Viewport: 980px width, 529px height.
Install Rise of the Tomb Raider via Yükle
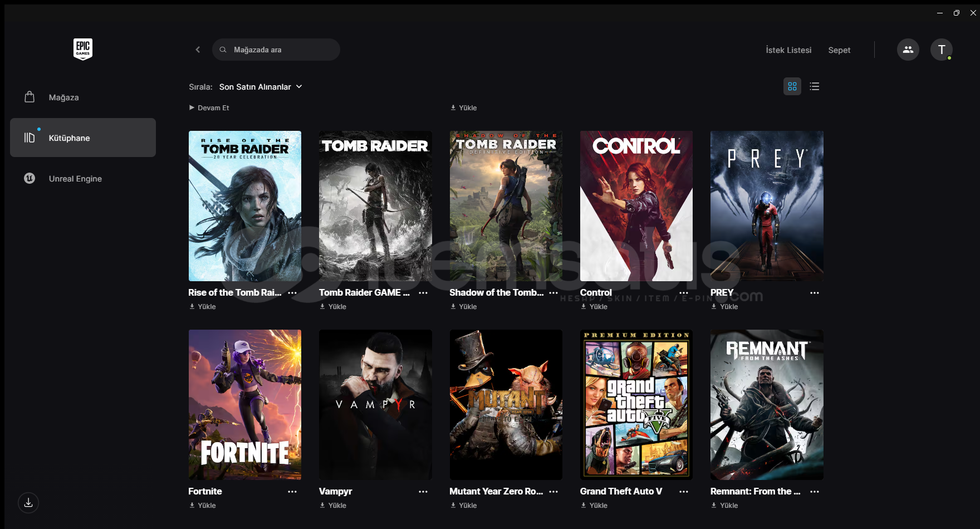[203, 307]
